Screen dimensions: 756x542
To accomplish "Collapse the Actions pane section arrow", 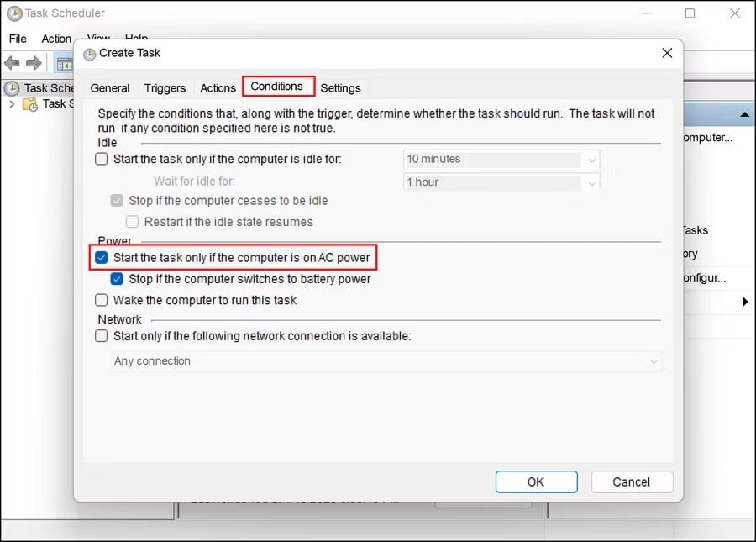I will 744,115.
